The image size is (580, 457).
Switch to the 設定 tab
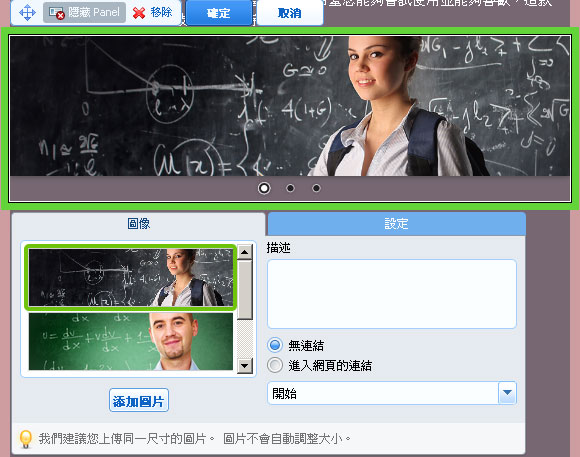click(x=396, y=224)
